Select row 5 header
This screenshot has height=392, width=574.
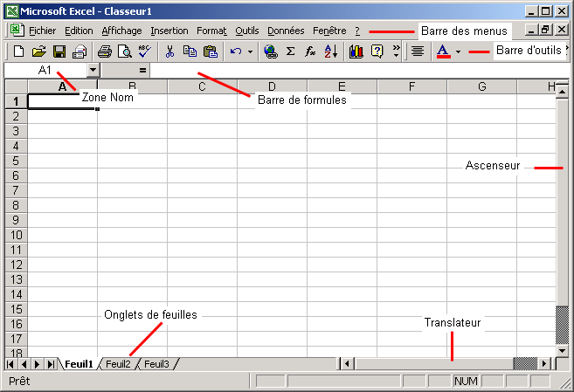click(x=16, y=161)
